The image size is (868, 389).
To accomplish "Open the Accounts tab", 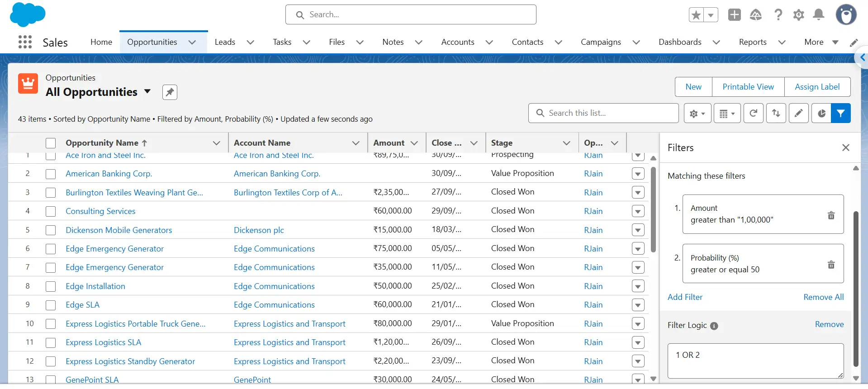I will point(458,42).
